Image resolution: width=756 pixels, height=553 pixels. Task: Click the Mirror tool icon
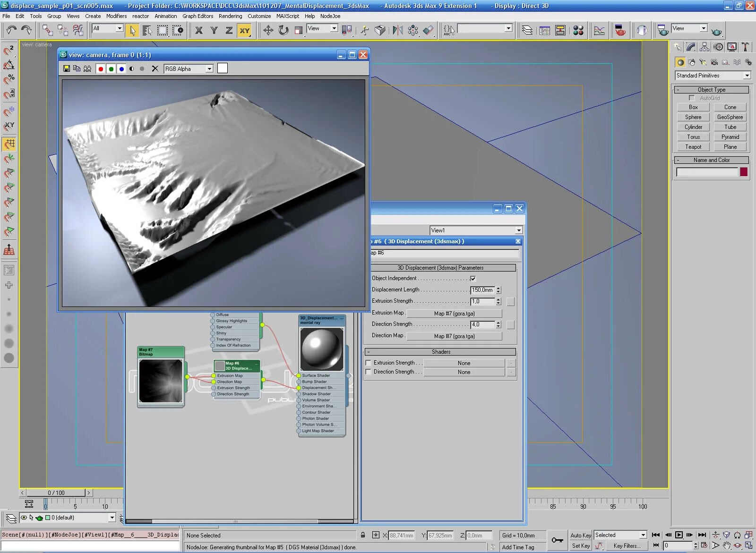coord(397,30)
